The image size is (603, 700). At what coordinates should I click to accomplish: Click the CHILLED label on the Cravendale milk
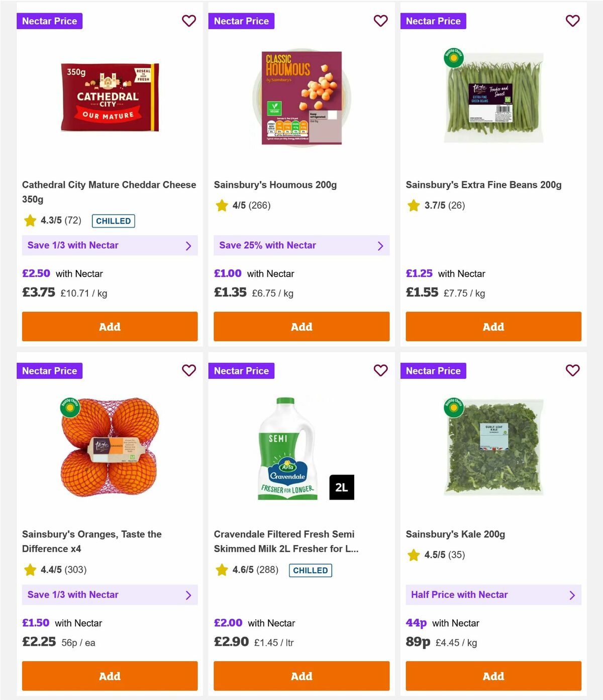[311, 570]
